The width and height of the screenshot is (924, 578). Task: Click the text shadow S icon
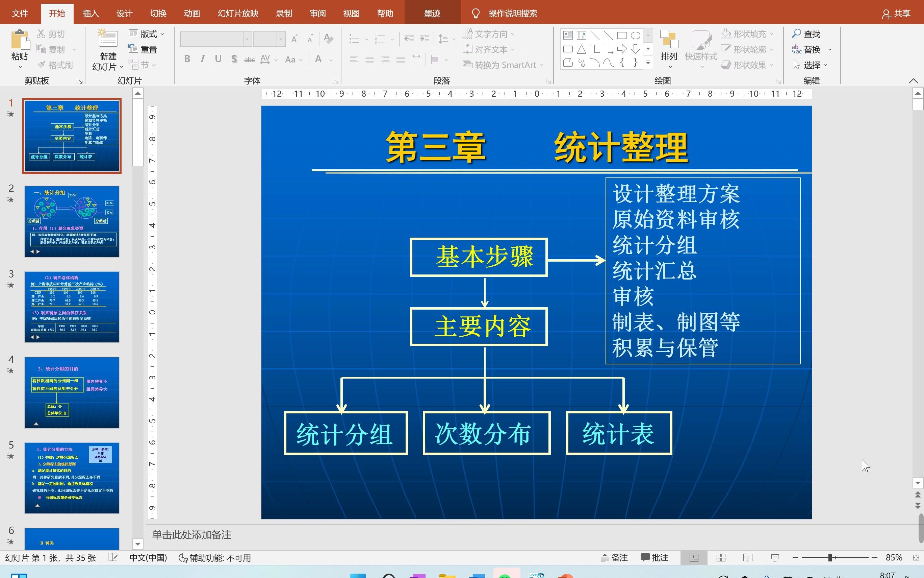click(234, 59)
